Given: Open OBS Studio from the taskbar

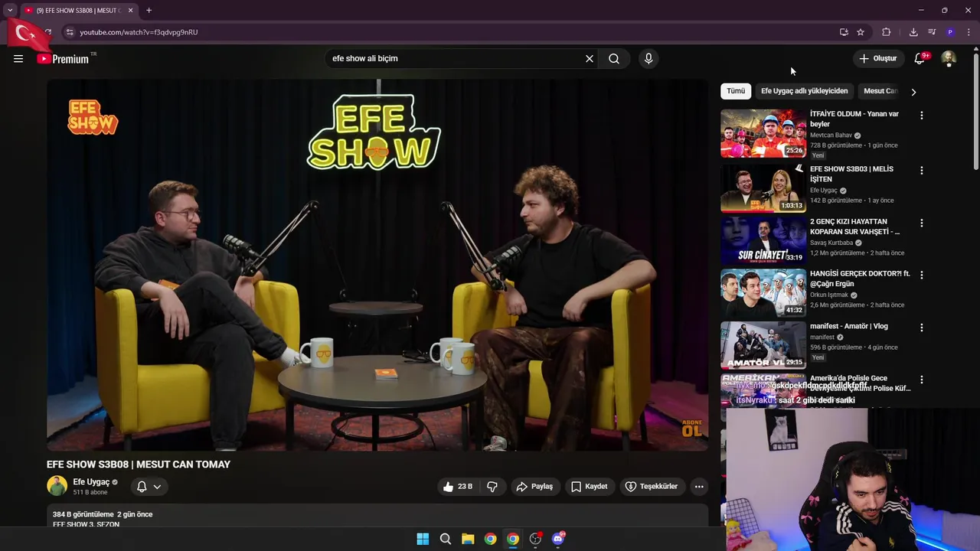Looking at the screenshot, I should click(x=535, y=539).
